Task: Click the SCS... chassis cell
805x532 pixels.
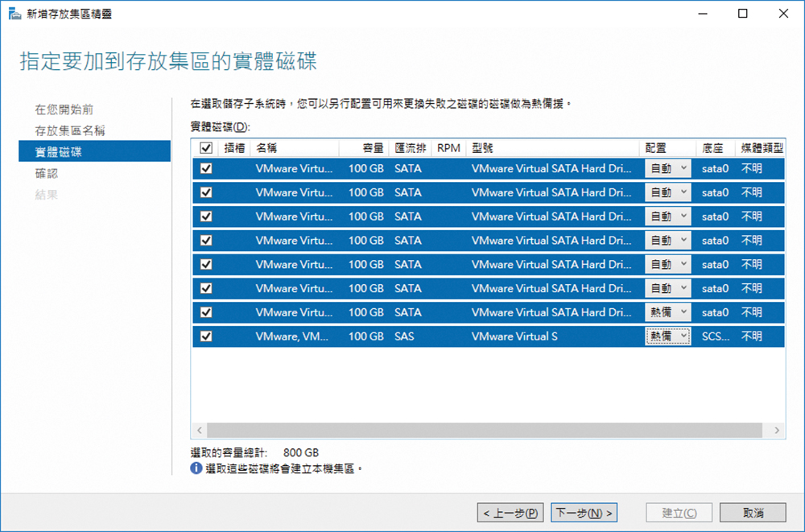Action: click(x=716, y=336)
